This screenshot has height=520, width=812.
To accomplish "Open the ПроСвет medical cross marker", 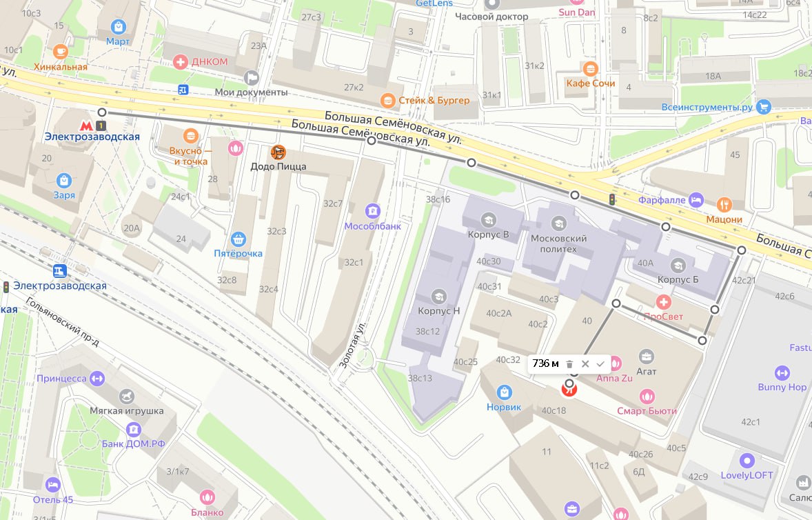I will (x=663, y=302).
